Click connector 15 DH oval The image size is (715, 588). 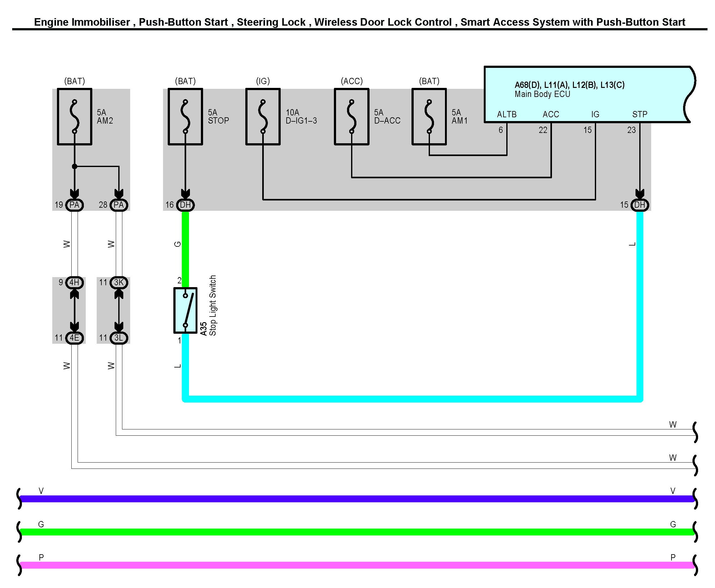pyautogui.click(x=640, y=205)
